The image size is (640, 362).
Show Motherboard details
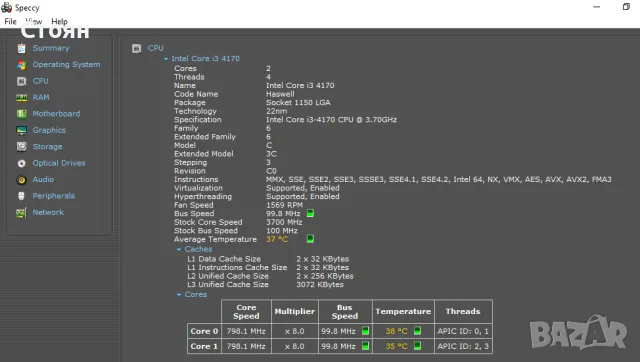tap(56, 113)
